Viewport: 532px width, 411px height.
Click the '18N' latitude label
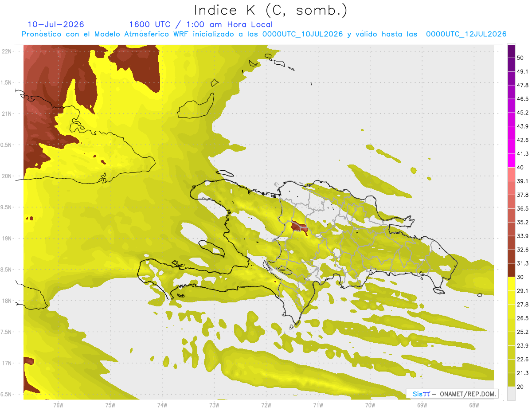(x=8, y=301)
